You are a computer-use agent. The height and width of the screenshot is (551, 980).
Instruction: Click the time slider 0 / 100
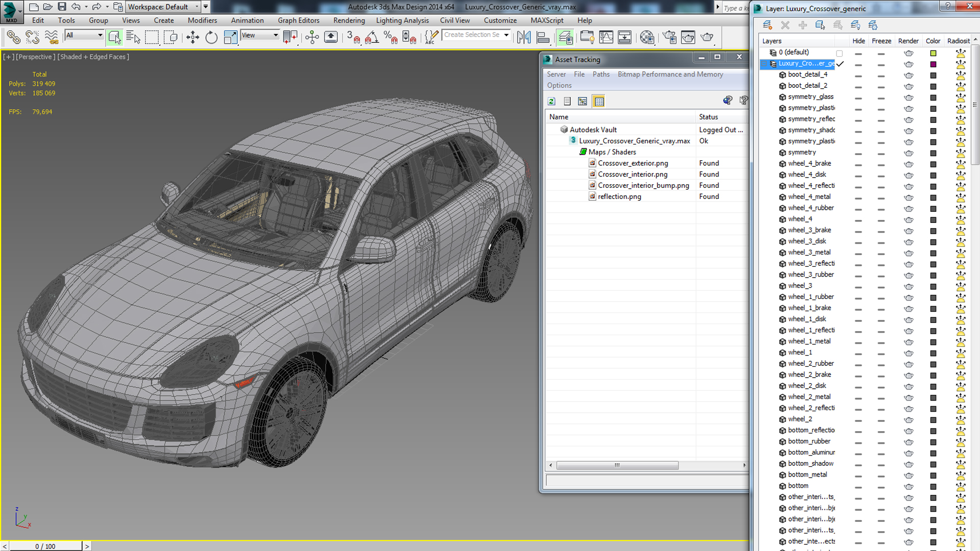click(45, 546)
